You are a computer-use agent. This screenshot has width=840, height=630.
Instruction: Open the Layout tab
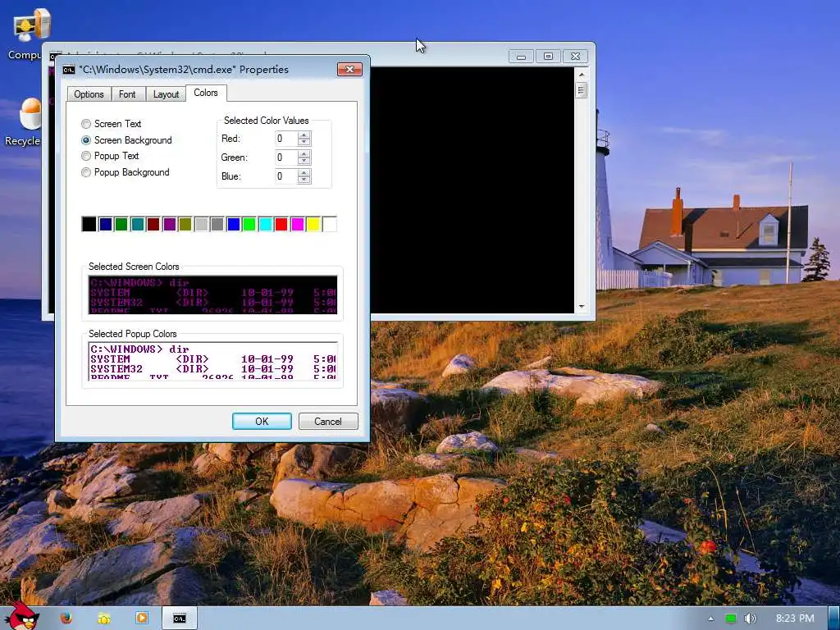coord(166,94)
